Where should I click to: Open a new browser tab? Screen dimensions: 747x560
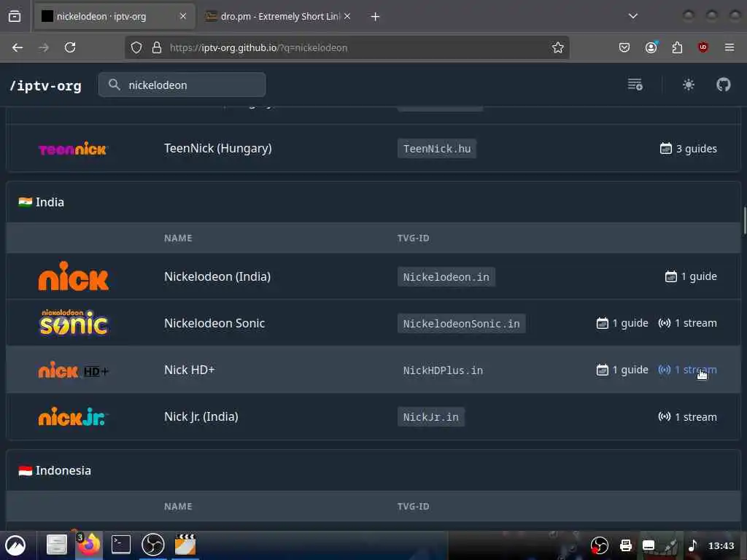pos(375,17)
